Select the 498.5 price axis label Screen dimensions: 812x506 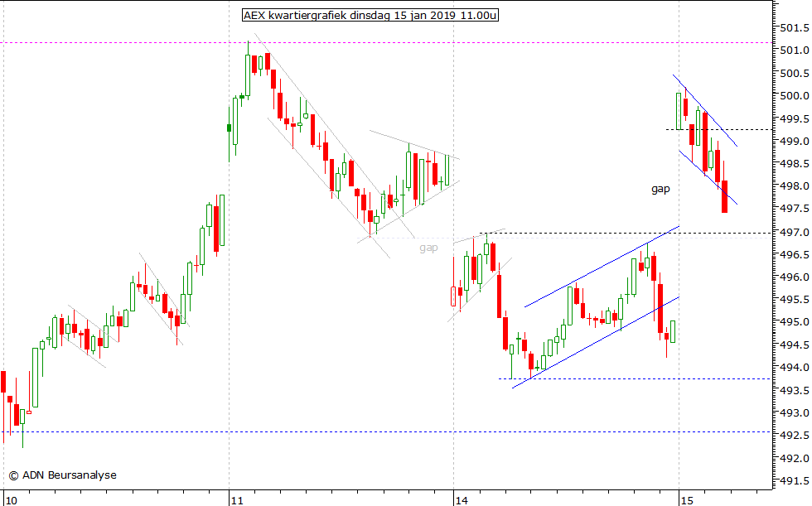click(795, 163)
